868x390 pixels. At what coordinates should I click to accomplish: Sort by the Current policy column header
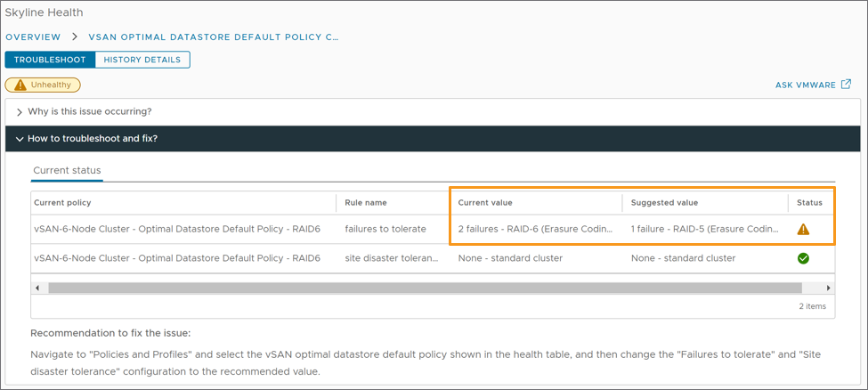tap(62, 203)
